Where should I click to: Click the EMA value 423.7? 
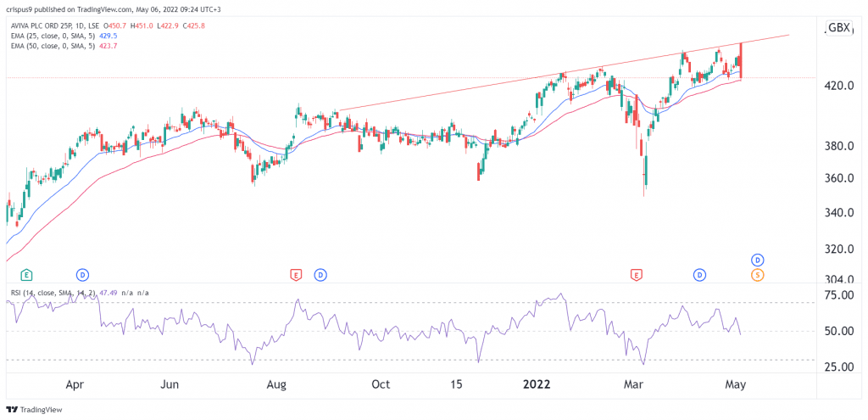tap(107, 46)
